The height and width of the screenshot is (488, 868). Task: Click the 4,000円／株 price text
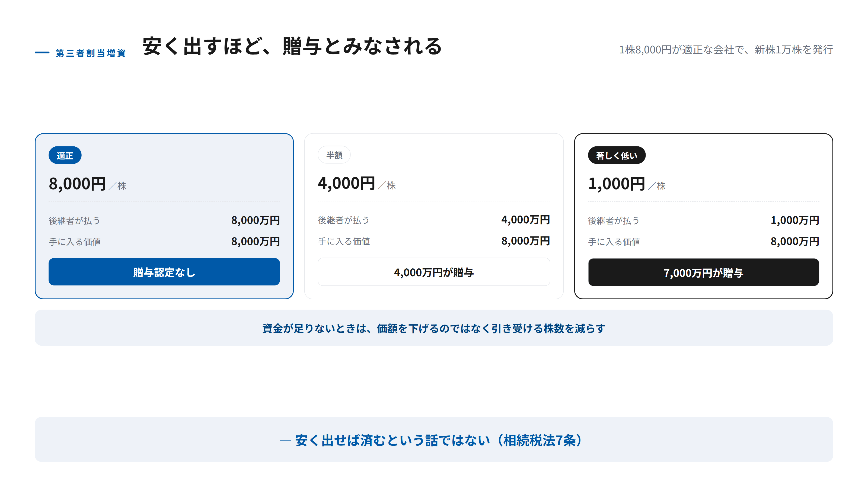357,184
